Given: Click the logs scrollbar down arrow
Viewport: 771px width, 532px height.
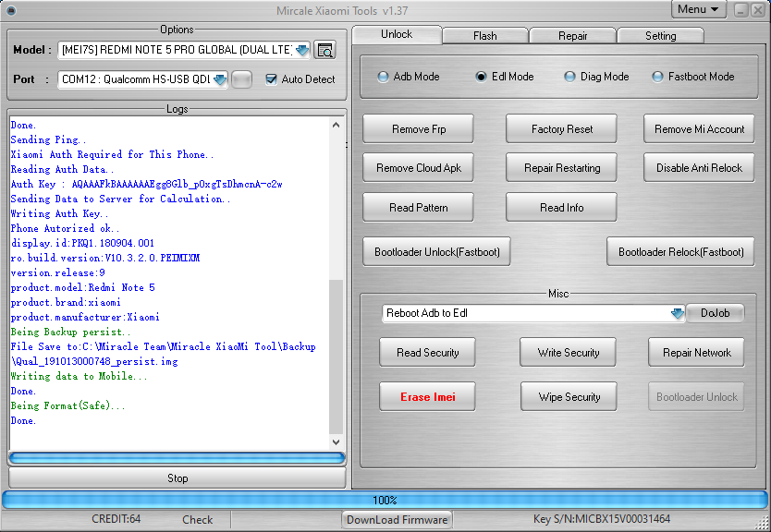Looking at the screenshot, I should (336, 441).
